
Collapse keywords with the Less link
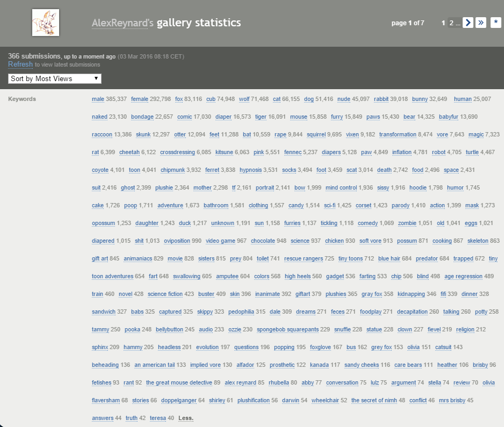point(186,418)
